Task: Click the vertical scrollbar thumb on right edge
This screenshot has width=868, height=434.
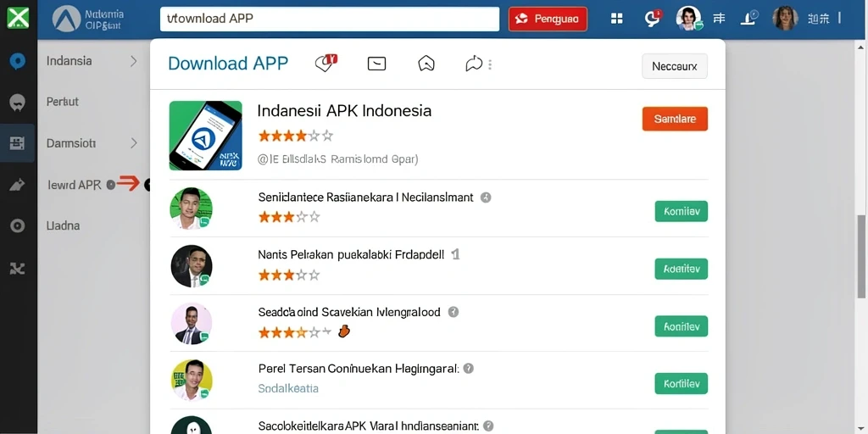Action: (x=862, y=256)
